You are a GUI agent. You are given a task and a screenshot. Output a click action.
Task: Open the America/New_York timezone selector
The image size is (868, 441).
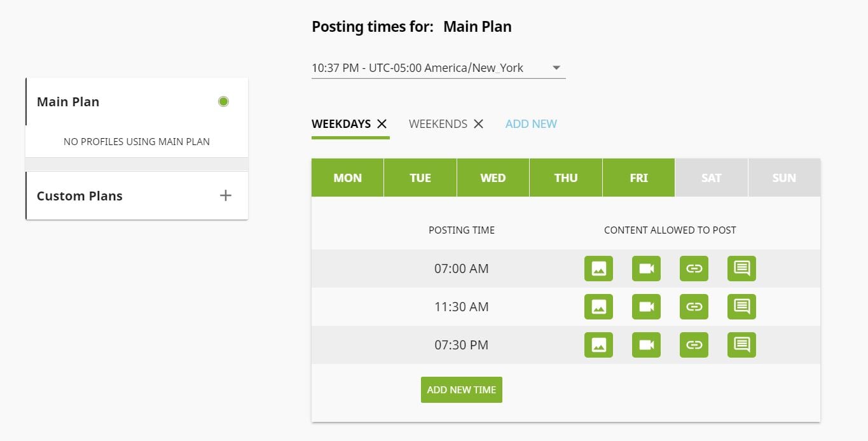[x=438, y=68]
